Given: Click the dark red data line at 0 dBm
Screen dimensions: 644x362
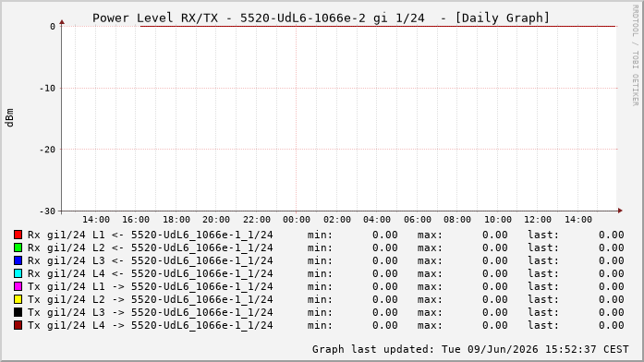Looking at the screenshot, I should (x=378, y=26).
